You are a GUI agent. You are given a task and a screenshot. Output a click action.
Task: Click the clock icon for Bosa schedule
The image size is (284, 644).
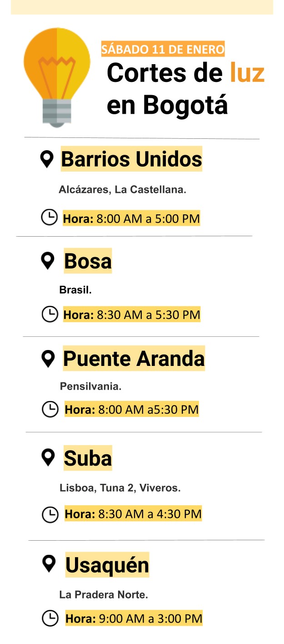[50, 314]
